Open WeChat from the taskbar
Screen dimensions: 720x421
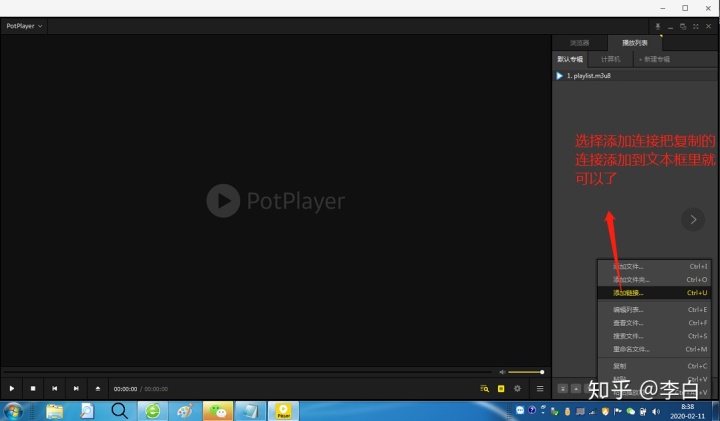218,411
